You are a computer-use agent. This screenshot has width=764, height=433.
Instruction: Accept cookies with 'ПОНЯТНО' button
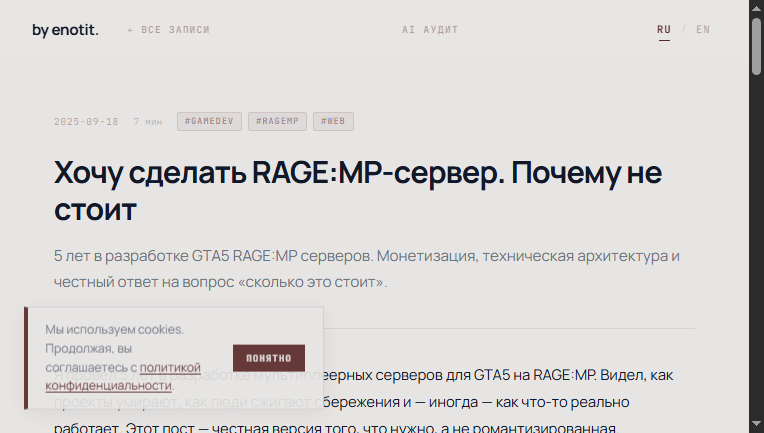click(x=268, y=358)
